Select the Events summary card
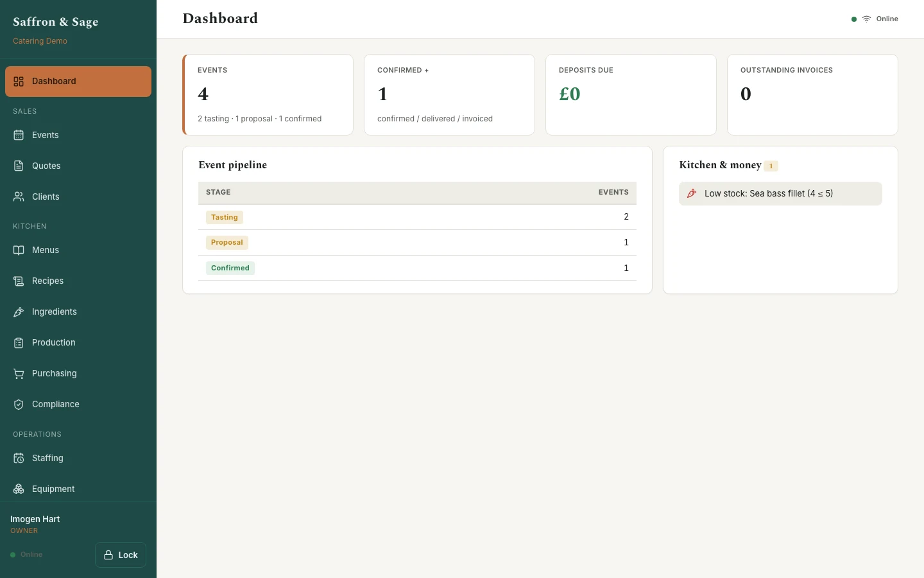 tap(268, 94)
